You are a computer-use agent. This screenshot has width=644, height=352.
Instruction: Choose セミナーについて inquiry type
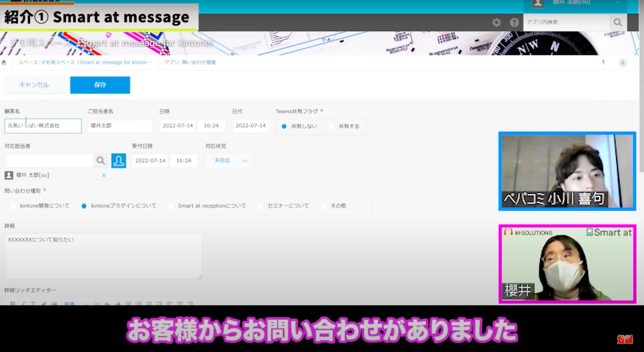click(260, 206)
